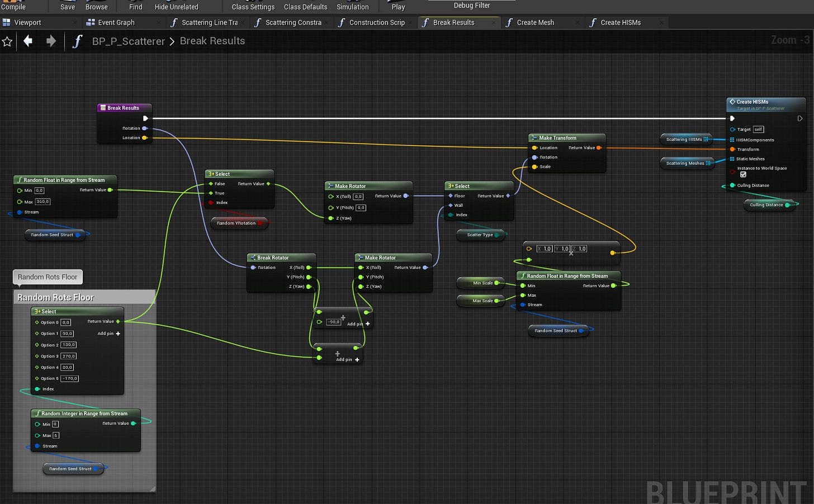This screenshot has height=504, width=814.
Task: Click the Max 5 field on Random Integer node
Action: coord(56,435)
